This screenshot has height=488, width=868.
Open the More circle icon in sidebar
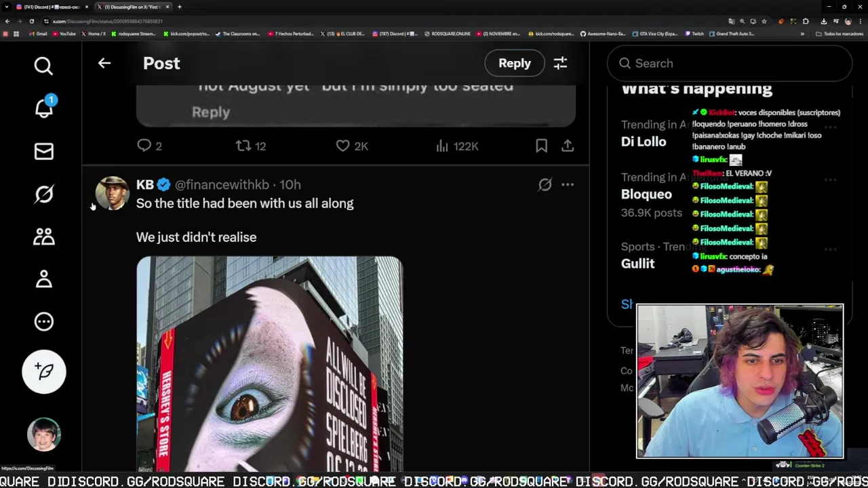pyautogui.click(x=43, y=321)
